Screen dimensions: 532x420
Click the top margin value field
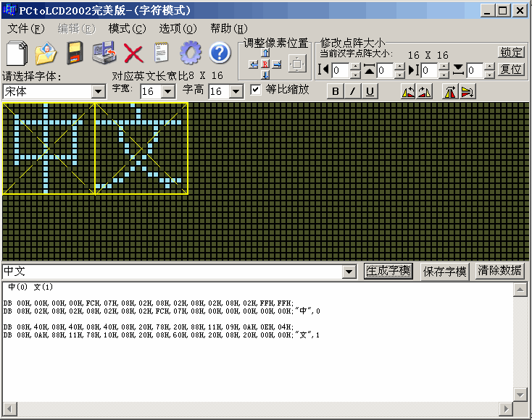(x=386, y=70)
